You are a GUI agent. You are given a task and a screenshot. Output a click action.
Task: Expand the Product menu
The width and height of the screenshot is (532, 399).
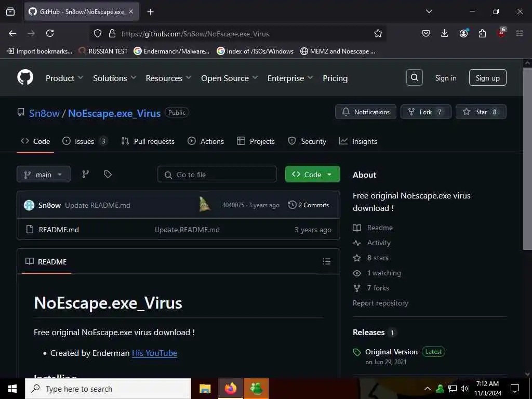tap(64, 78)
